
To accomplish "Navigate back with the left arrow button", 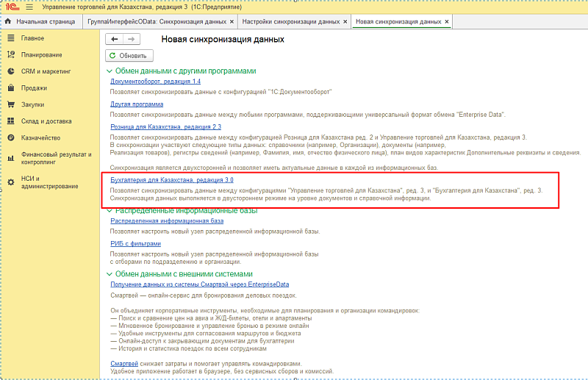I will tap(115, 40).
